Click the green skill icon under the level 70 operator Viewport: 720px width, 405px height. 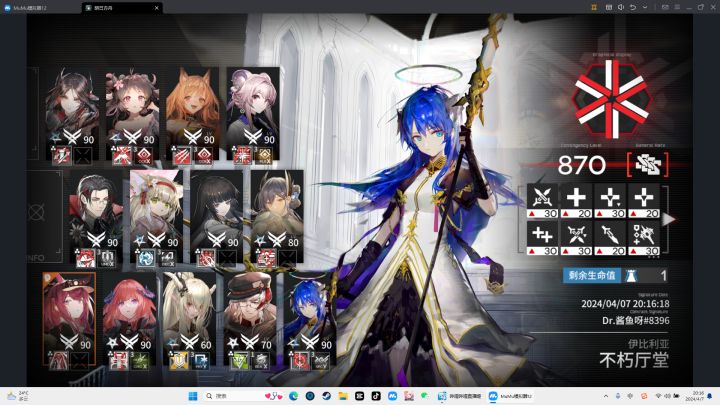[x=239, y=361]
